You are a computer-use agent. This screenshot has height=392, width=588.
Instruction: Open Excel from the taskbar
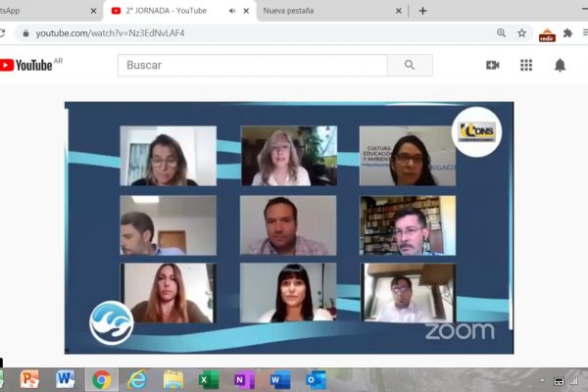pyautogui.click(x=209, y=380)
